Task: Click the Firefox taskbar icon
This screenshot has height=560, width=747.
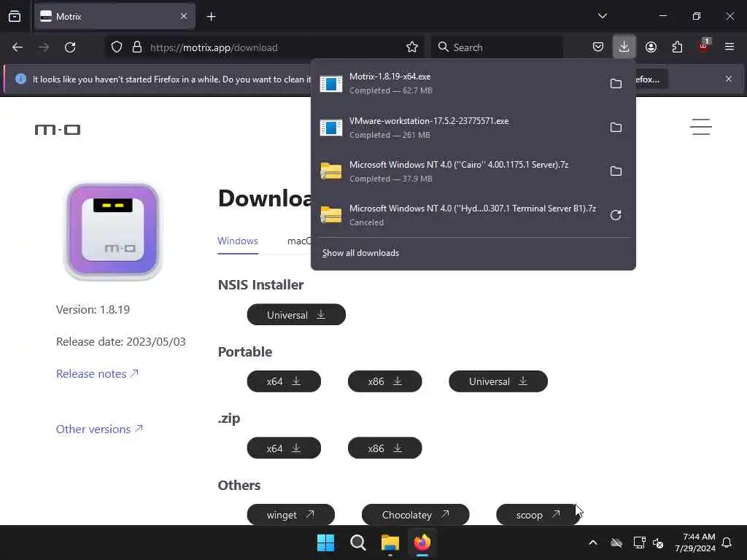Action: [x=422, y=542]
